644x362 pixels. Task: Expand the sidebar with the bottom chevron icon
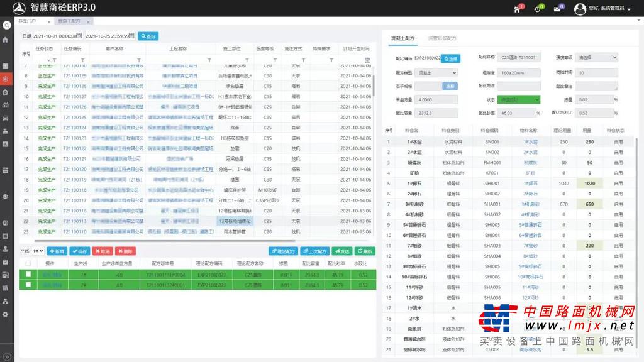[6, 357]
